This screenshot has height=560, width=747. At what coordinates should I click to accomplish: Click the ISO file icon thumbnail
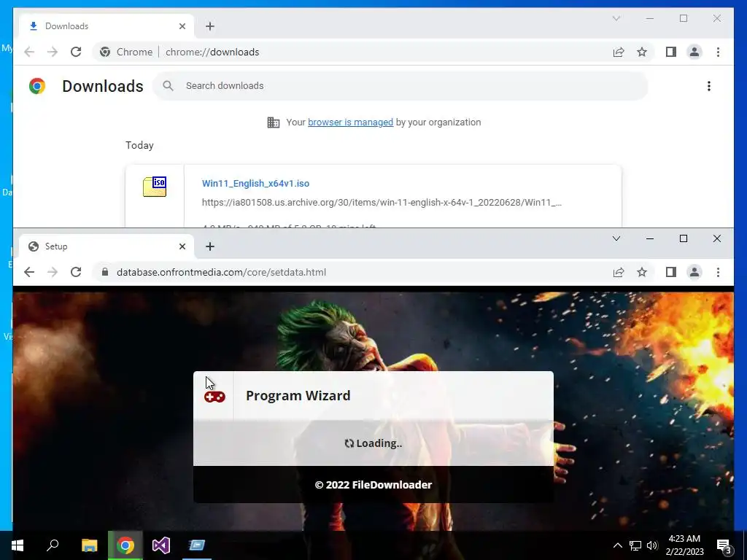[155, 187]
